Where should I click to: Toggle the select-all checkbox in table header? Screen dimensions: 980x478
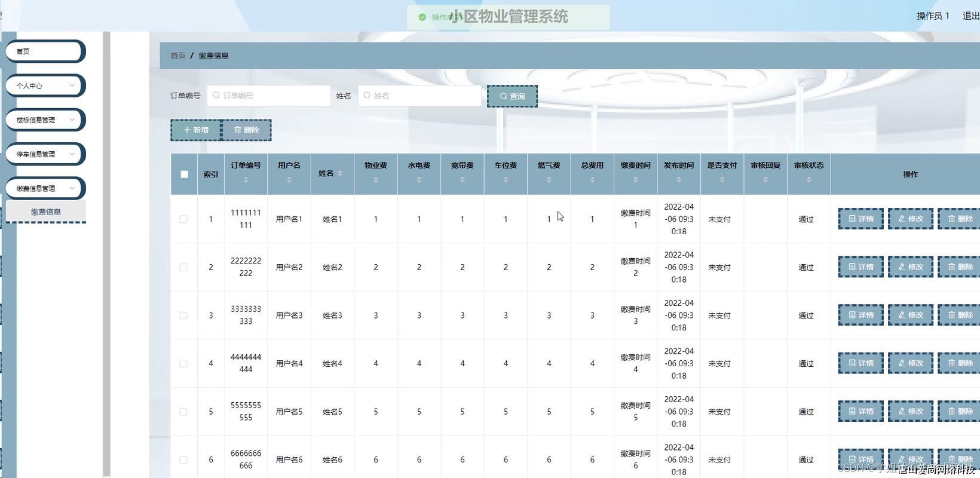(x=184, y=174)
